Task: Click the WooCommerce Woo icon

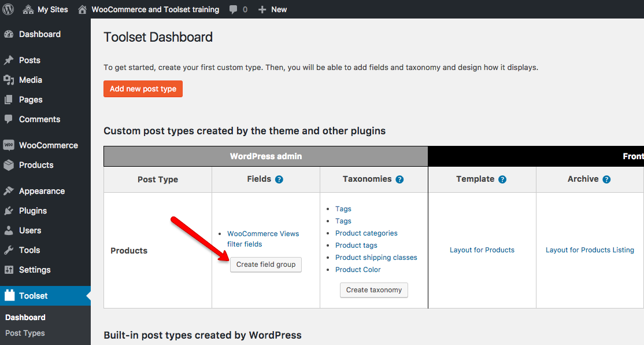Action: (9, 145)
